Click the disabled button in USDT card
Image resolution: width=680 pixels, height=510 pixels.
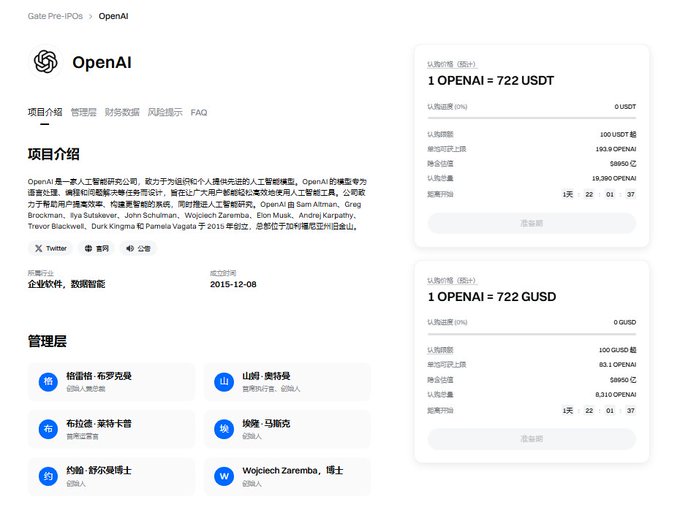532,223
